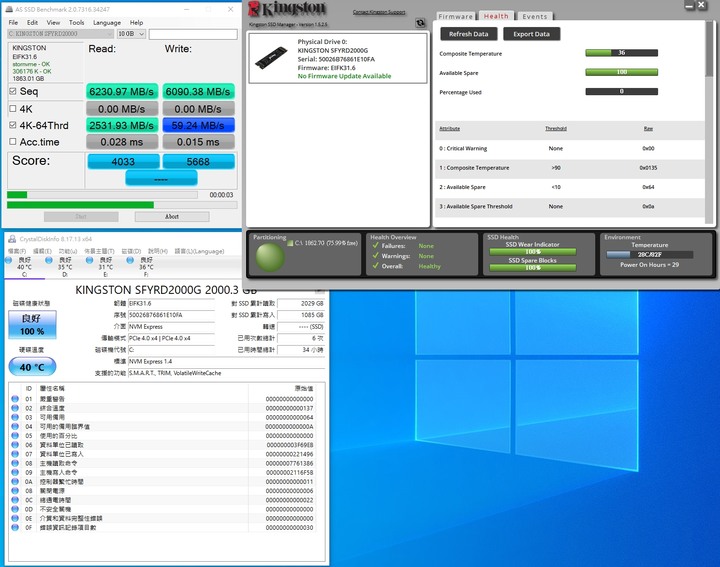The height and width of the screenshot is (567, 720).
Task: Open CrystalDiskInfo 語言(L)(Language) menu
Action: point(199,251)
